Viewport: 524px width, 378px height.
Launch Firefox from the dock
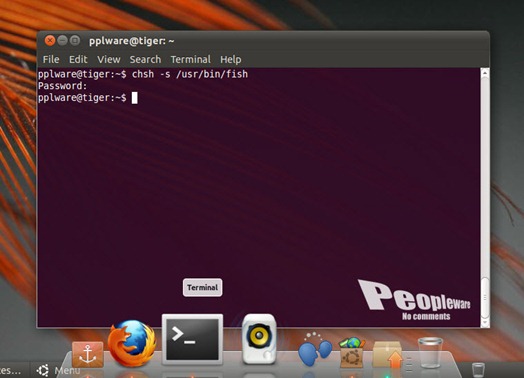click(x=132, y=343)
